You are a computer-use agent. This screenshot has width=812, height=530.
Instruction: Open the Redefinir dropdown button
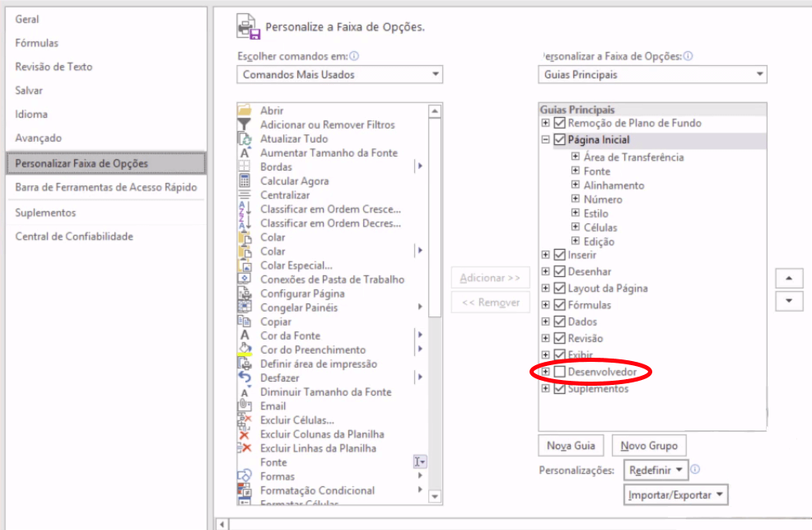coord(656,470)
